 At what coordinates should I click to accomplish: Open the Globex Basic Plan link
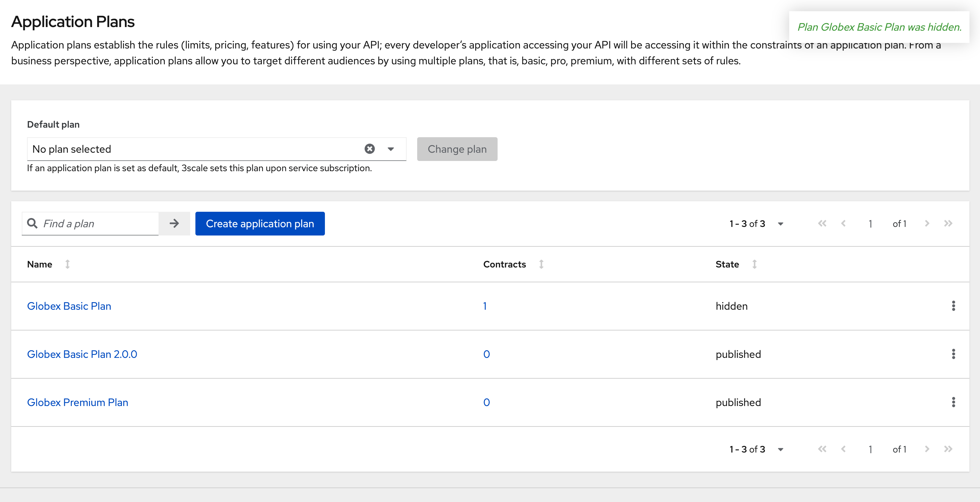click(x=69, y=306)
